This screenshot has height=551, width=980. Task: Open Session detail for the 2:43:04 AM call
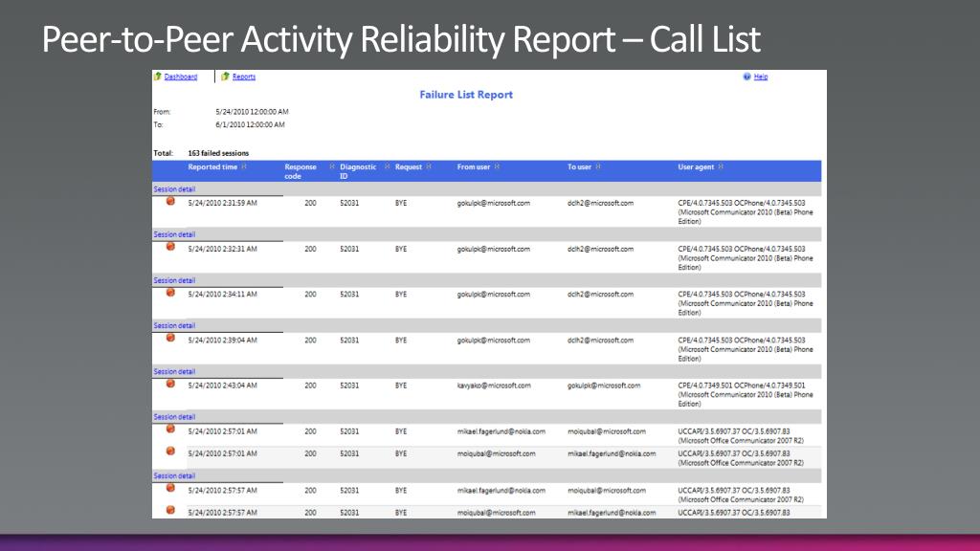pyautogui.click(x=174, y=372)
